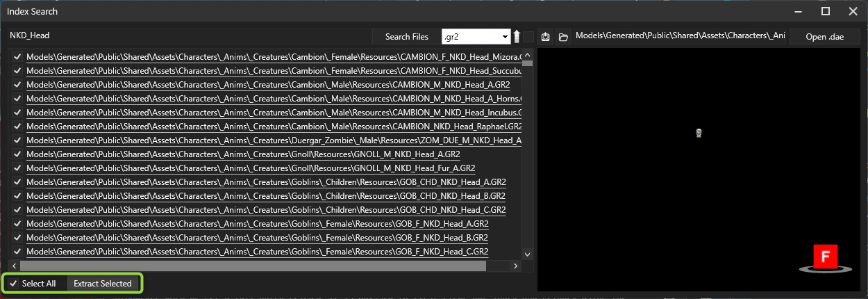Screen dimensions: 868x299
Task: Click the horizontal scrollbar thumb under file list
Action: (253, 266)
